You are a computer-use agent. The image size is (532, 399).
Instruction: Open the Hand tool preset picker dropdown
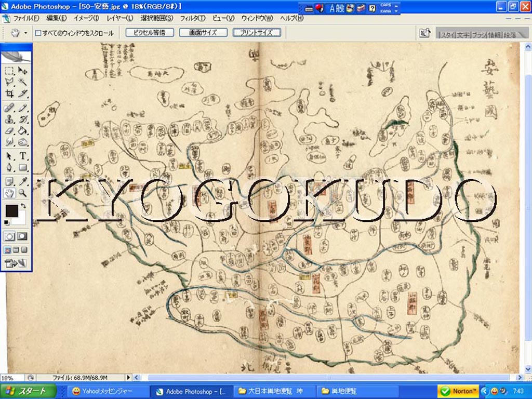tap(26, 33)
